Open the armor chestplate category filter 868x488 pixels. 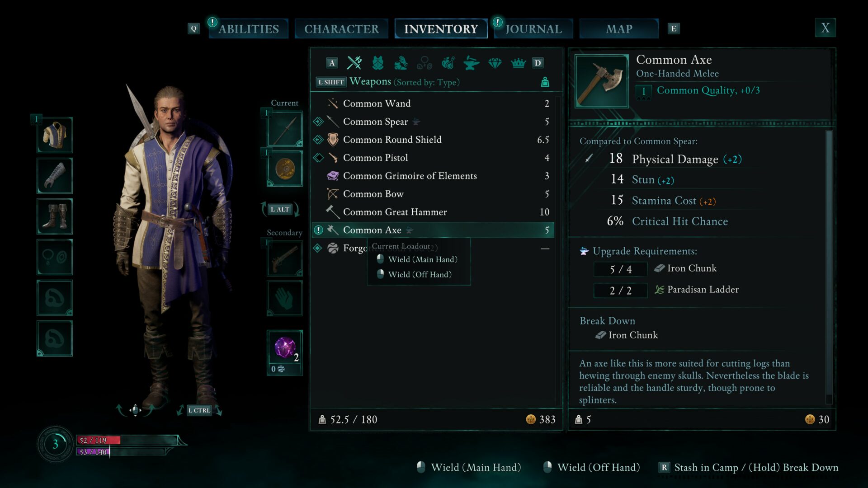pos(378,63)
